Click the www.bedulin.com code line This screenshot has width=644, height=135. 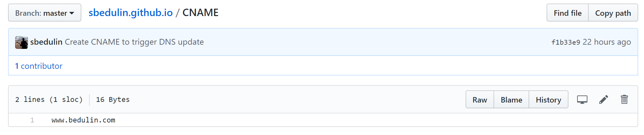83,120
